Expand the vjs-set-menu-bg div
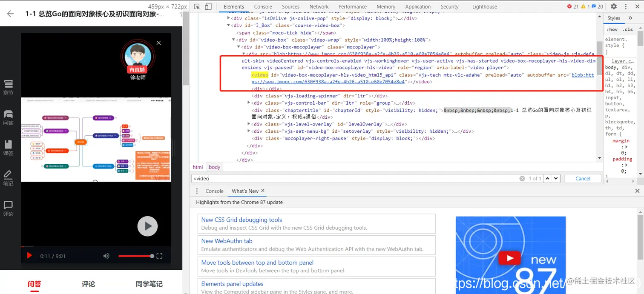644x294 pixels. (x=249, y=131)
